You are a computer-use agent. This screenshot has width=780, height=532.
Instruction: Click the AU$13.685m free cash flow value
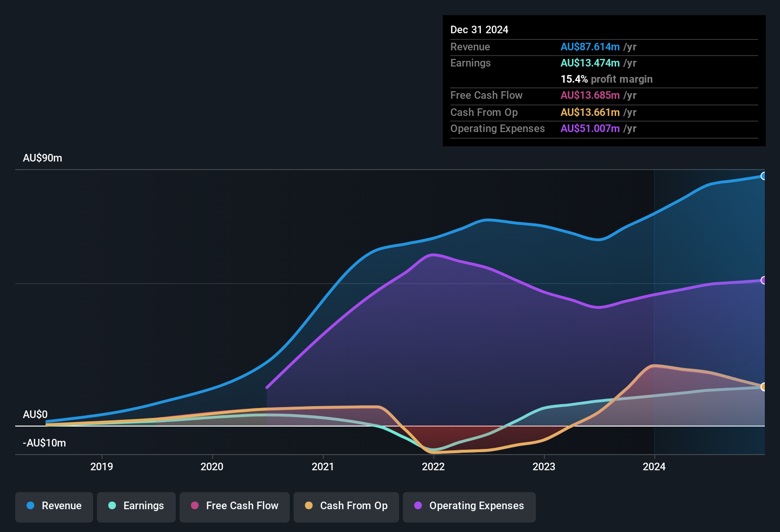point(590,95)
